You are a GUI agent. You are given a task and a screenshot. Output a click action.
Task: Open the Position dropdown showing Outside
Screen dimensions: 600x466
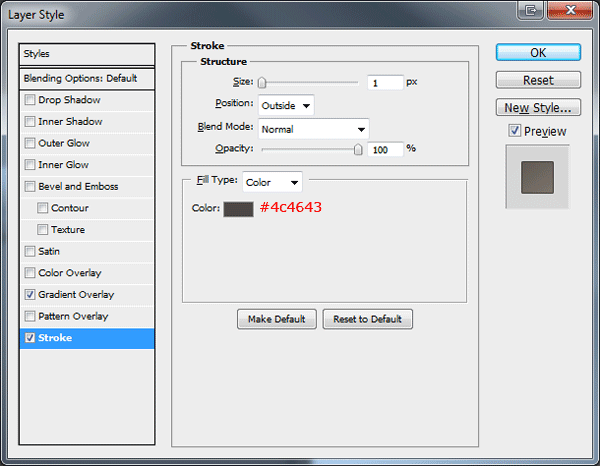[x=286, y=105]
